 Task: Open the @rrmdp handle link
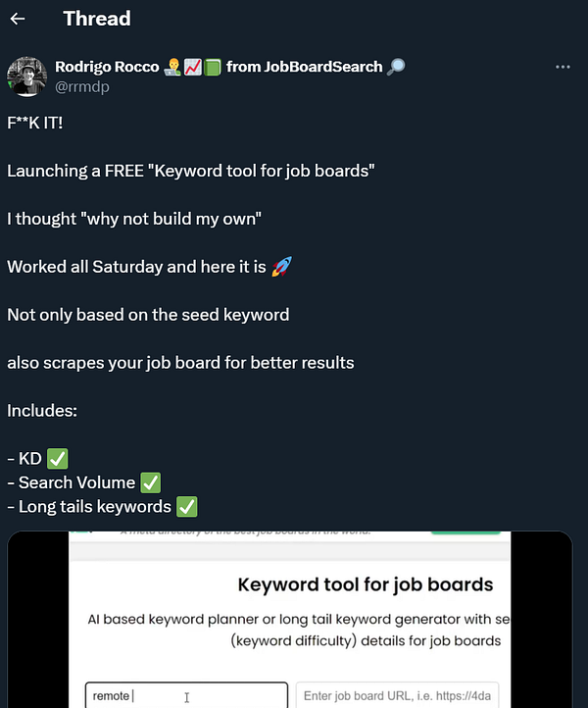coord(83,86)
